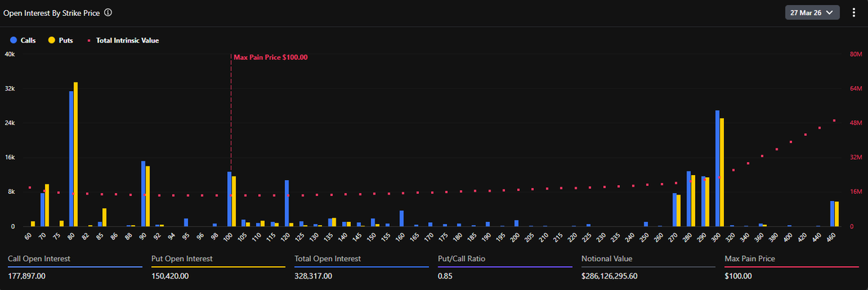Viewport: 868px width, 290px height.
Task: Open the three-dot options menu
Action: click(854, 12)
